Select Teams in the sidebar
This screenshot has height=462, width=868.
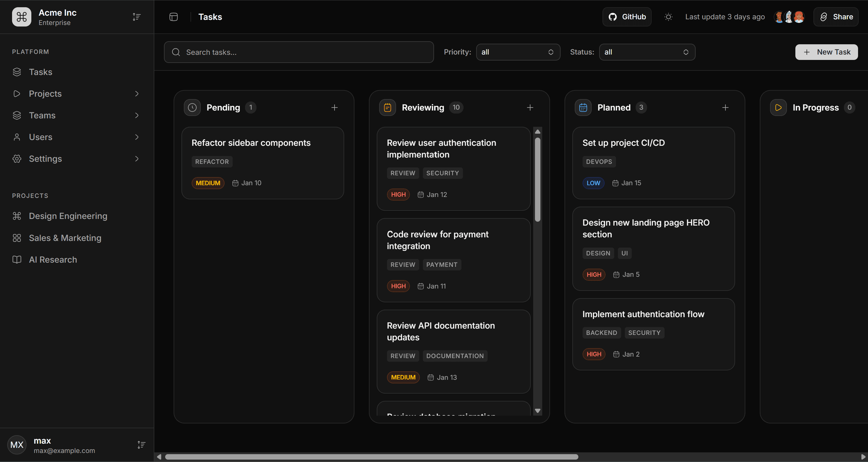click(77, 116)
